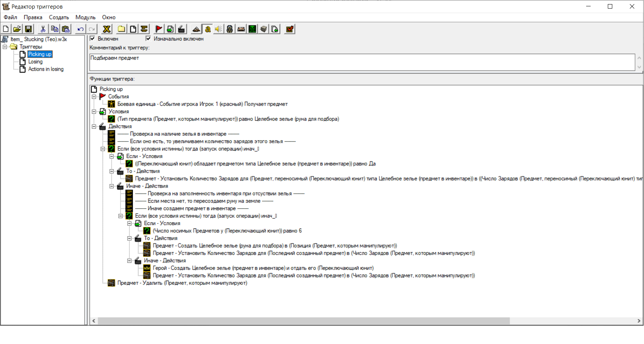Select comment 'Если оно есть, то увеличиваем количество зарядов'
The width and height of the screenshot is (644, 344).
point(206,141)
